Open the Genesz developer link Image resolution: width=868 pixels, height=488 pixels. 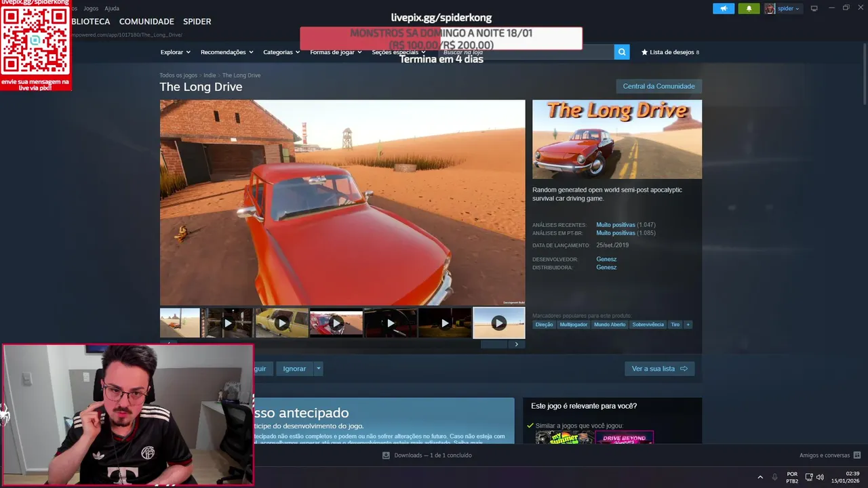[x=606, y=259]
